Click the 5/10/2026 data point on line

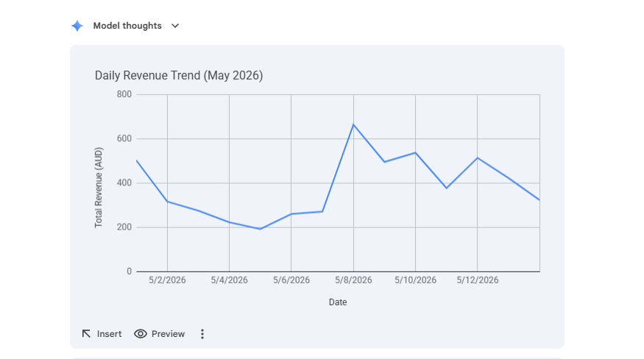click(415, 153)
